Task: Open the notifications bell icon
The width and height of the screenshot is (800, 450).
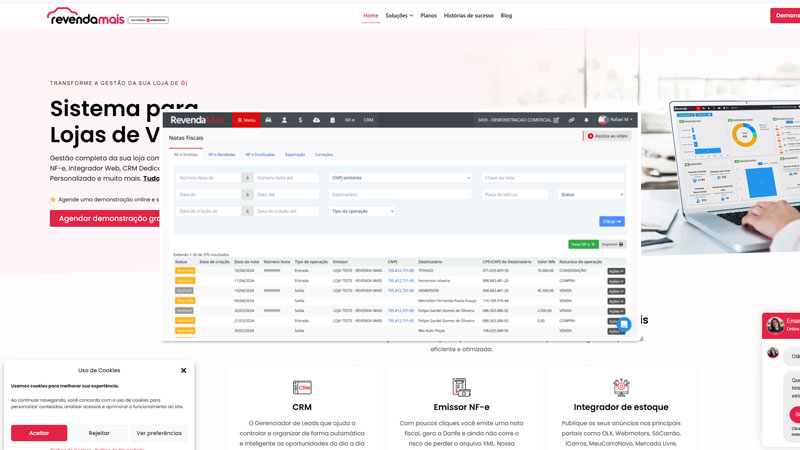Action: 586,120
